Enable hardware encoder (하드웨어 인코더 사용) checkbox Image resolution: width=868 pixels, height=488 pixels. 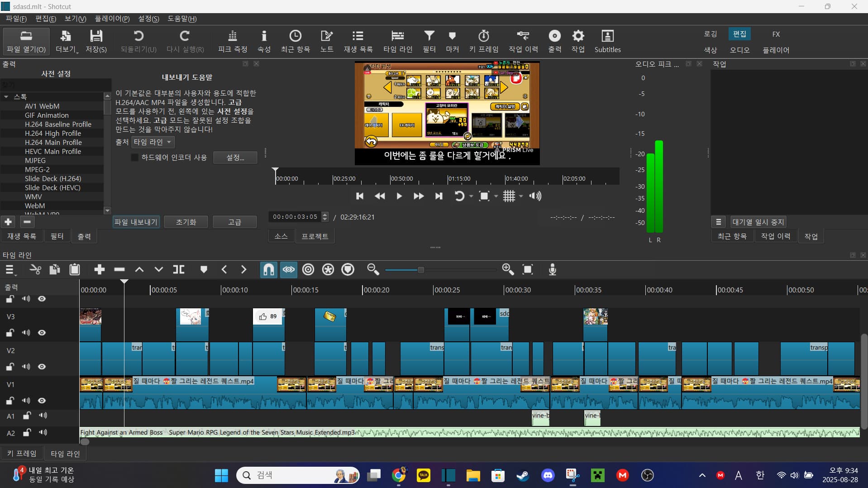pyautogui.click(x=134, y=158)
